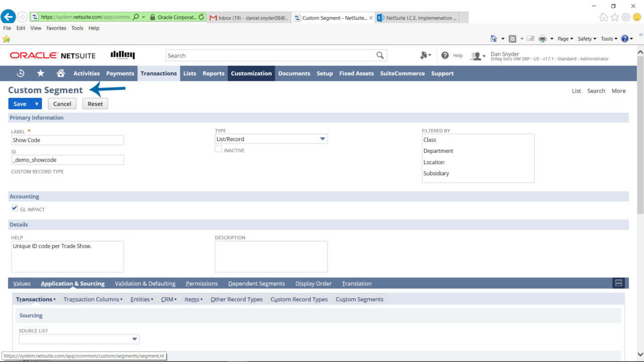Image resolution: width=644 pixels, height=362 pixels.
Task: Print the page using the printer icon
Action: point(543,38)
